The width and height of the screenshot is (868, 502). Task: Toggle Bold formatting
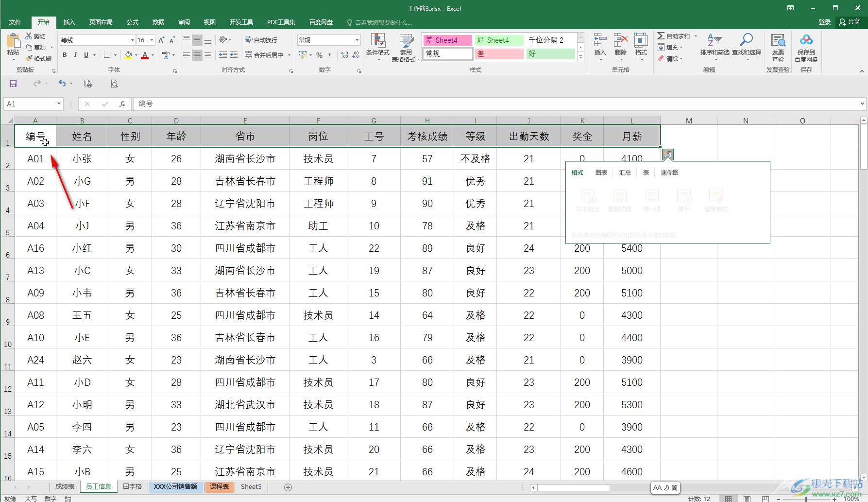click(65, 55)
